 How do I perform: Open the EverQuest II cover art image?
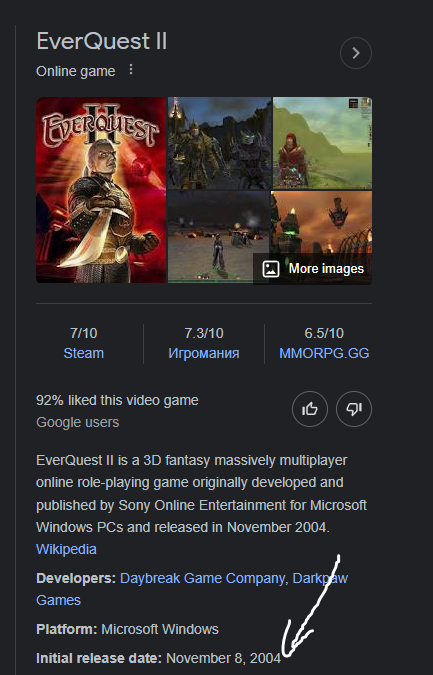point(101,190)
